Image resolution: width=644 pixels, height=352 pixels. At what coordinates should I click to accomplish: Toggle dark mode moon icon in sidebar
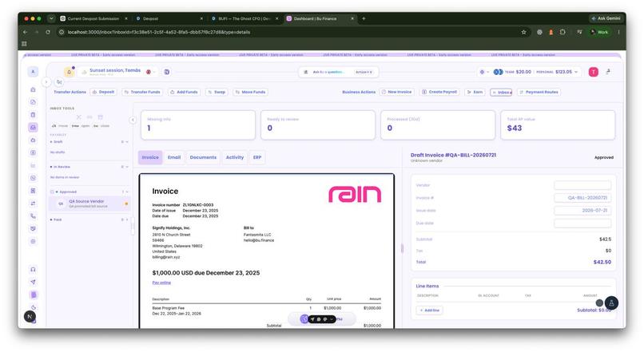point(33,307)
